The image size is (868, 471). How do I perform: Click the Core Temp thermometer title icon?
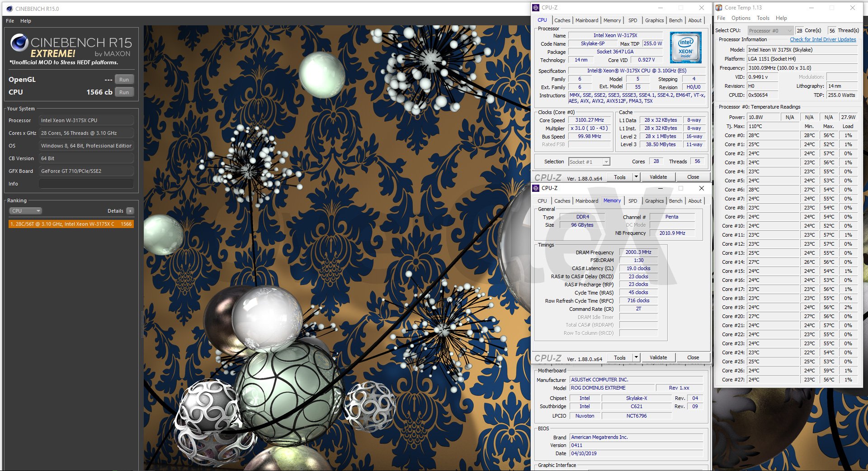click(719, 8)
